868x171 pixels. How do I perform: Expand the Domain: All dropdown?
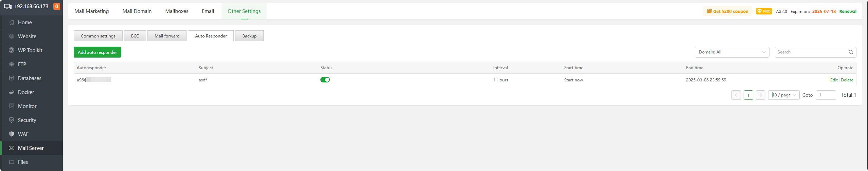731,52
